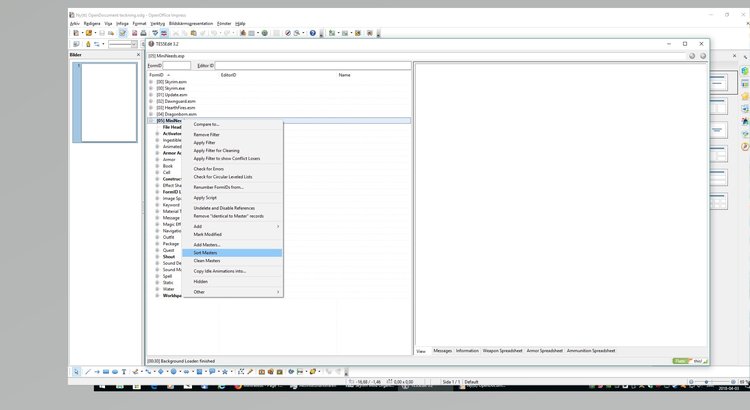This screenshot has width=750, height=410.
Task: Click the Open file icon in Impress toolbar
Action: point(88,33)
